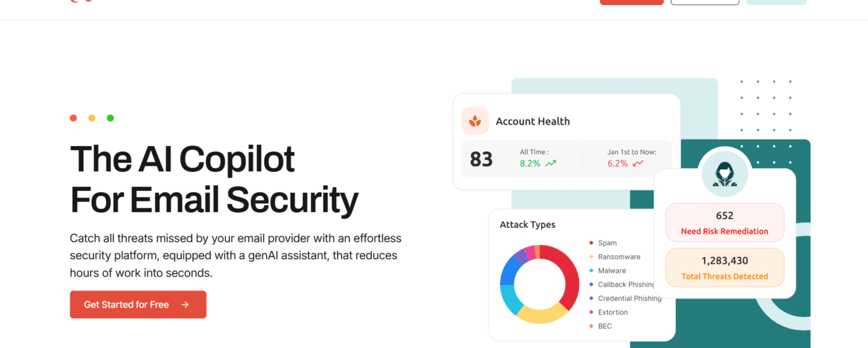Click the green upward trend arrow
This screenshot has height=348, width=868.
pyautogui.click(x=551, y=163)
